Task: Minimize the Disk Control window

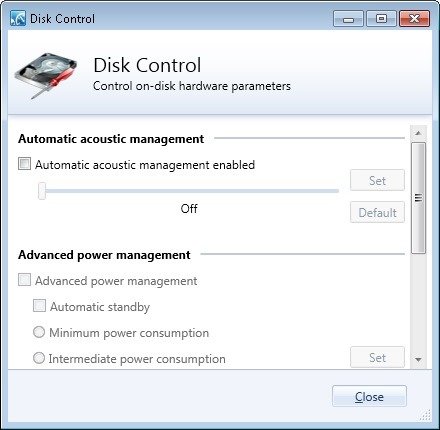Action: click(x=348, y=18)
